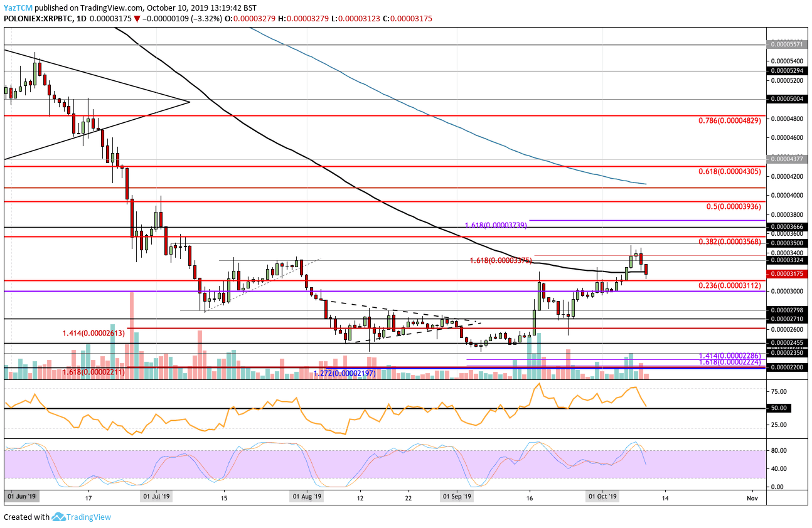Click the 0.00005294 price axis label
This screenshot has width=812, height=528.
coord(788,71)
